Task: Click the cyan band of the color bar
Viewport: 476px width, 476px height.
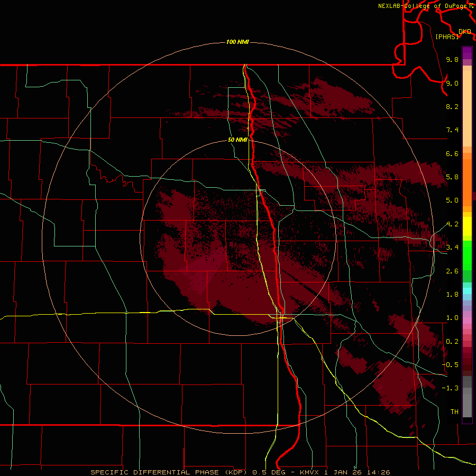Action: [x=467, y=291]
